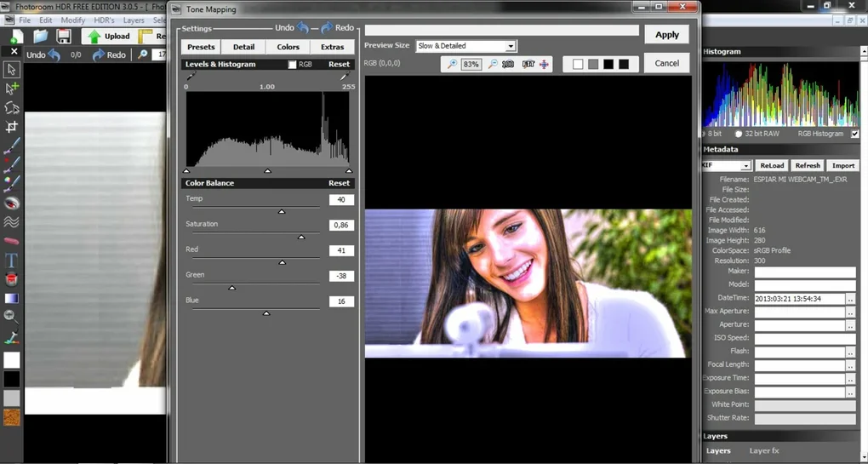
Task: Open the Modify menu
Action: point(73,20)
